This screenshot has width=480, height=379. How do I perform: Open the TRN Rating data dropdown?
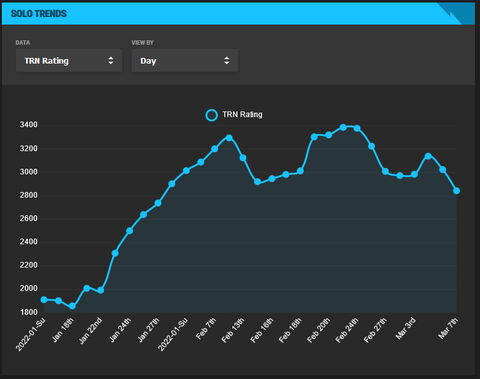tap(69, 61)
